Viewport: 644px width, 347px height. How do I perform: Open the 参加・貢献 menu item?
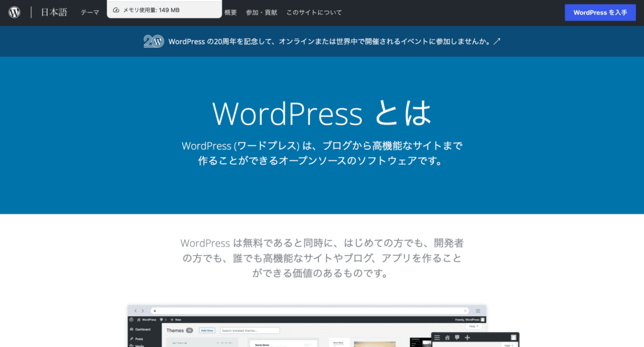click(x=261, y=13)
